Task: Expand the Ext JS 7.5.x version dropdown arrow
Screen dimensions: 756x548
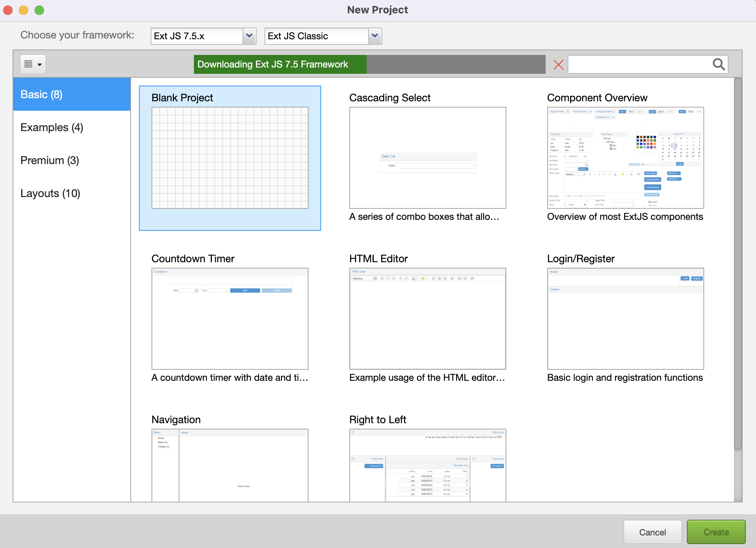Action: click(249, 36)
